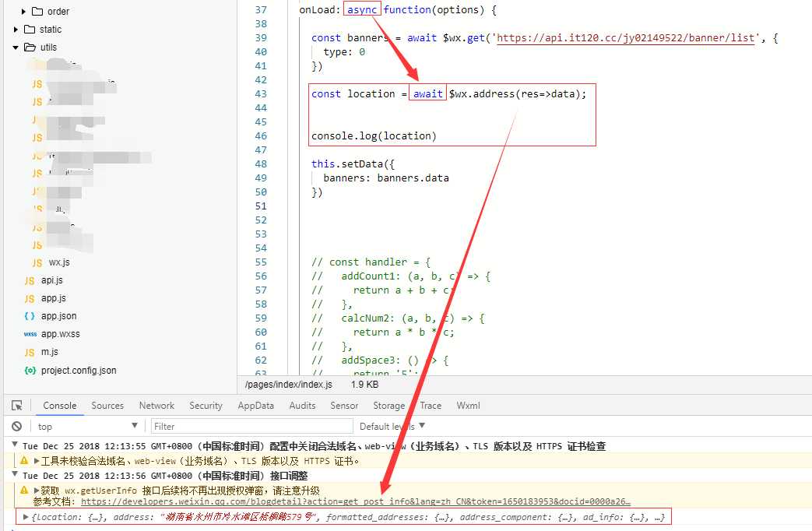Click warning icon on 工具未校验合法域名 line

pos(24,460)
